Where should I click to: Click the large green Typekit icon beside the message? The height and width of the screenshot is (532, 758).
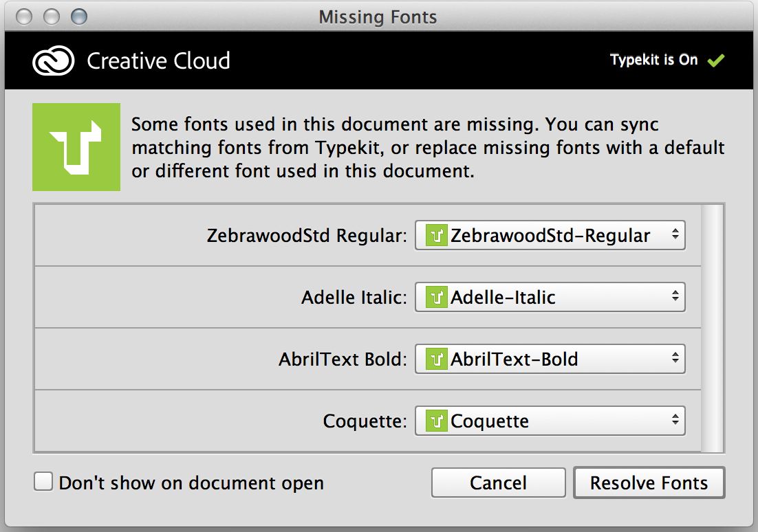[76, 146]
